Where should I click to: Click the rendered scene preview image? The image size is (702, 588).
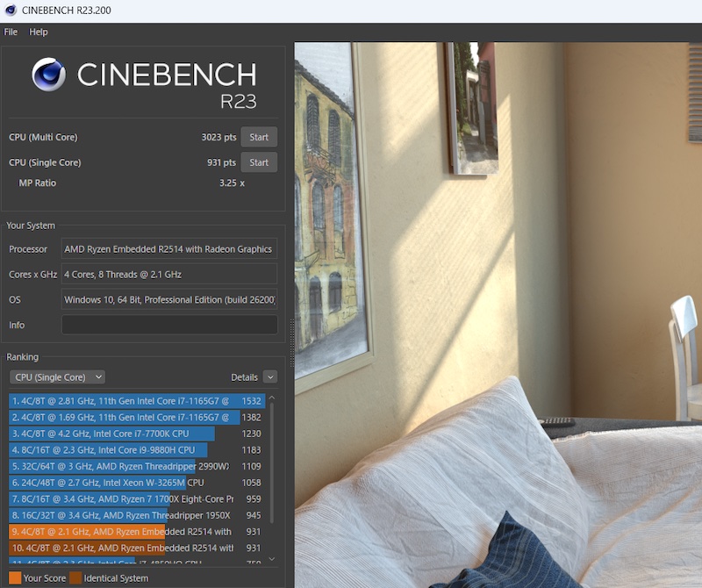(x=498, y=315)
